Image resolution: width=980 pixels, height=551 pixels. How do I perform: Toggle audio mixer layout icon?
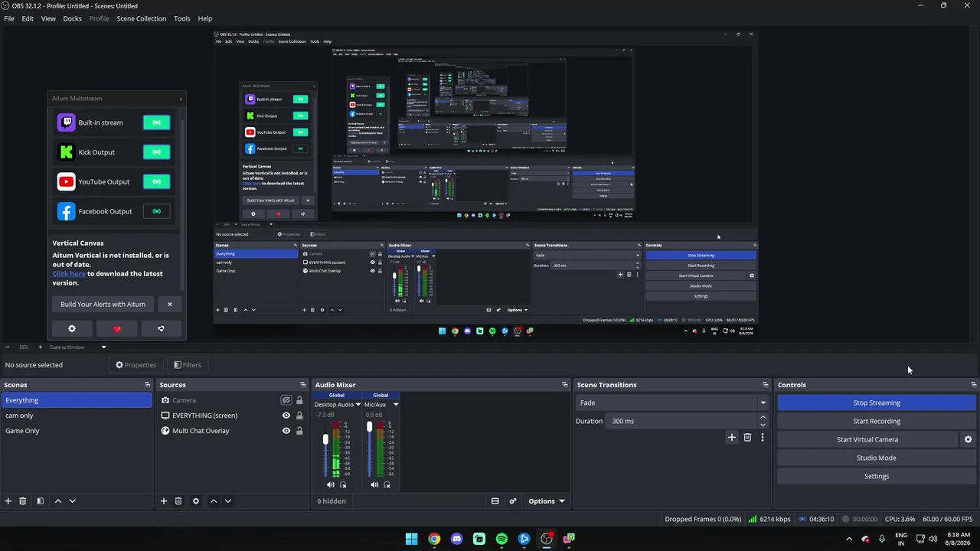pos(495,501)
